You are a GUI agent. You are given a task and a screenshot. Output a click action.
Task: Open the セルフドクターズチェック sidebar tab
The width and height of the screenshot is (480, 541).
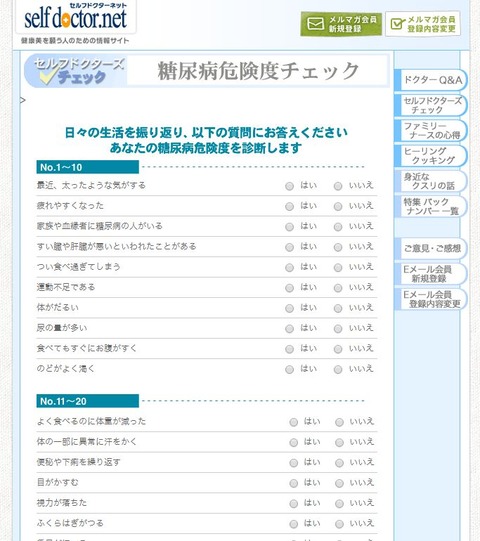[x=431, y=105]
